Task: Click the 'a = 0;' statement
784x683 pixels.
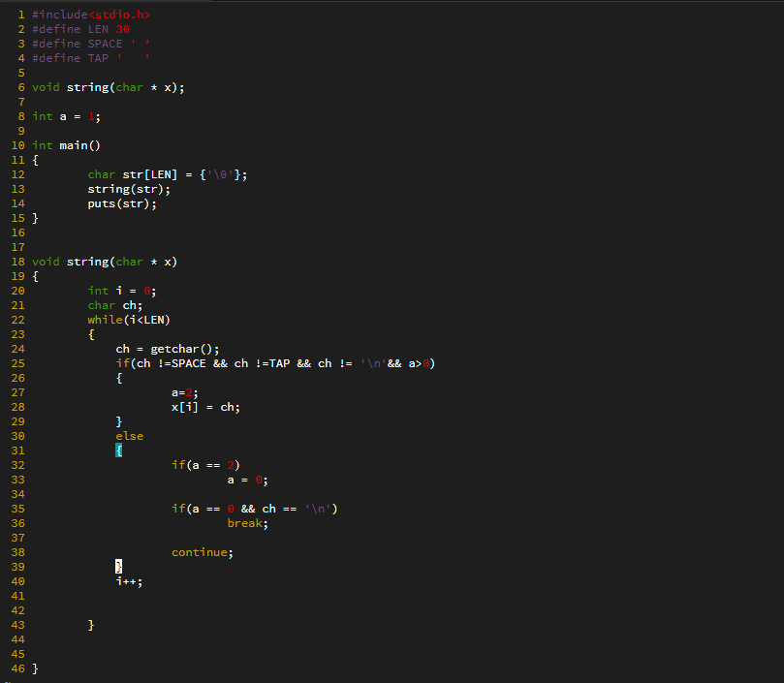Action: pyautogui.click(x=247, y=480)
